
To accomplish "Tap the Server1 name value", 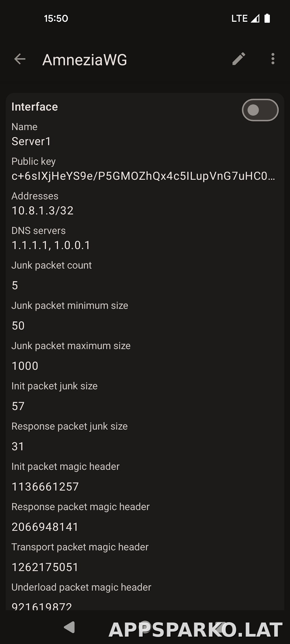I will point(31,142).
